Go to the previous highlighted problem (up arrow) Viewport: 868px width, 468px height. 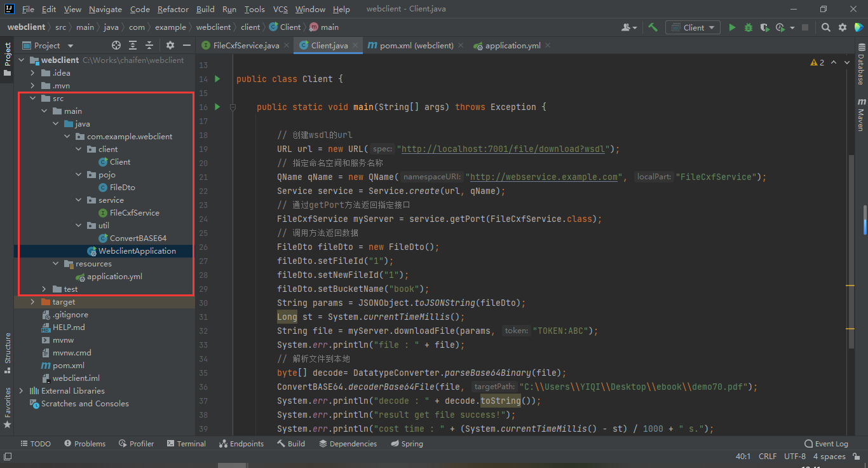tap(834, 62)
